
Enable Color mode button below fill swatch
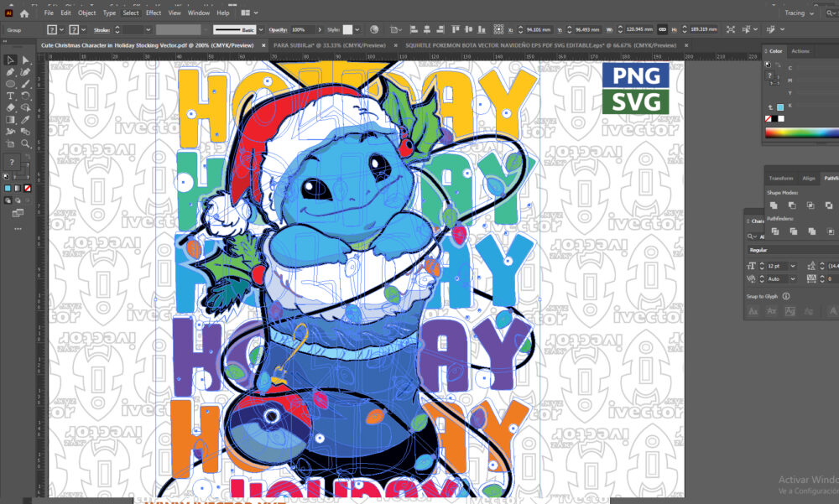(8, 189)
